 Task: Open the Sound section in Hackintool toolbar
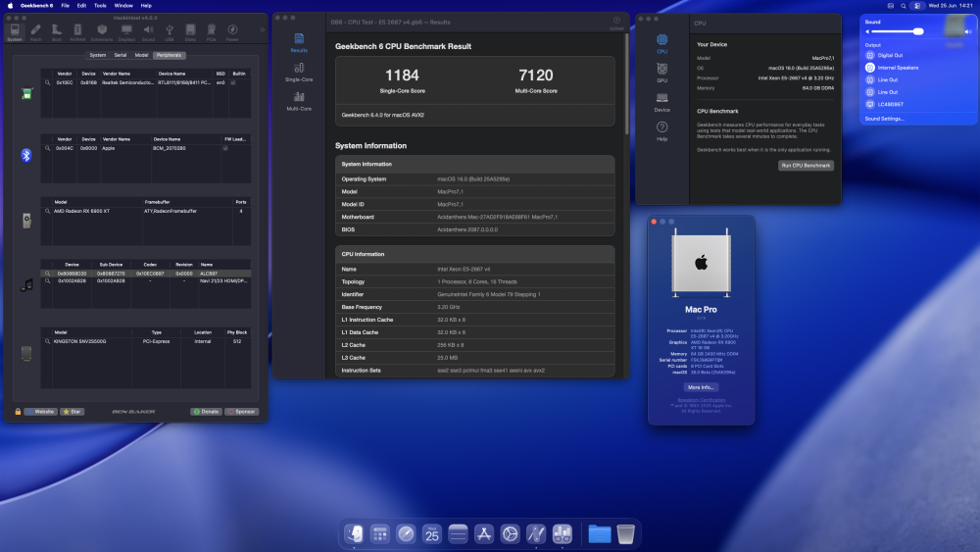click(148, 32)
